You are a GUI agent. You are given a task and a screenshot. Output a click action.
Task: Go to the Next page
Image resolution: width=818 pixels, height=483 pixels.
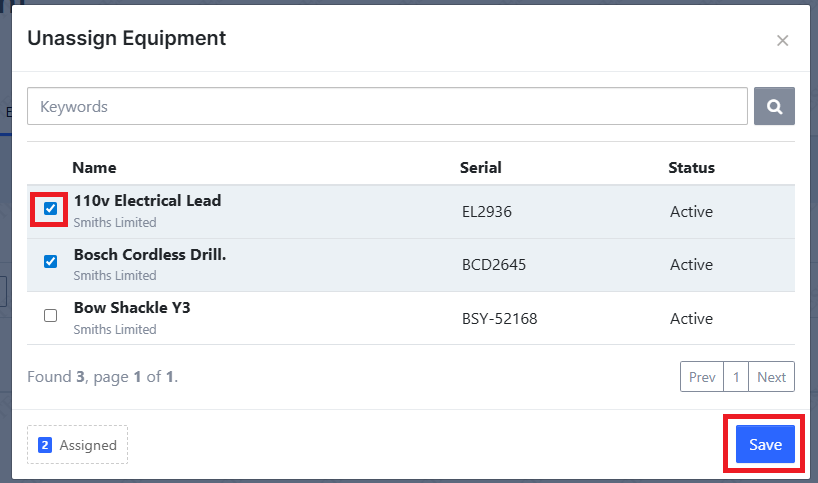point(772,377)
